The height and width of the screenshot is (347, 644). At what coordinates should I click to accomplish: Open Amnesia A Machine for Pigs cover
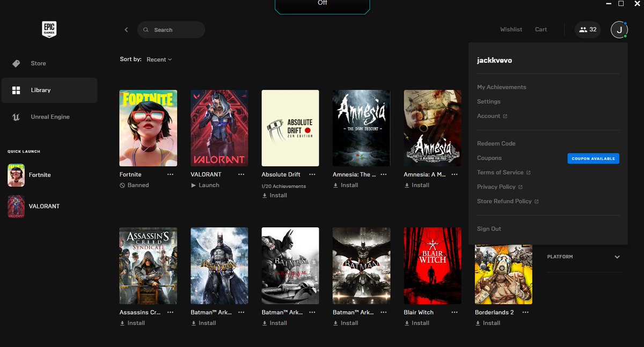tap(433, 128)
